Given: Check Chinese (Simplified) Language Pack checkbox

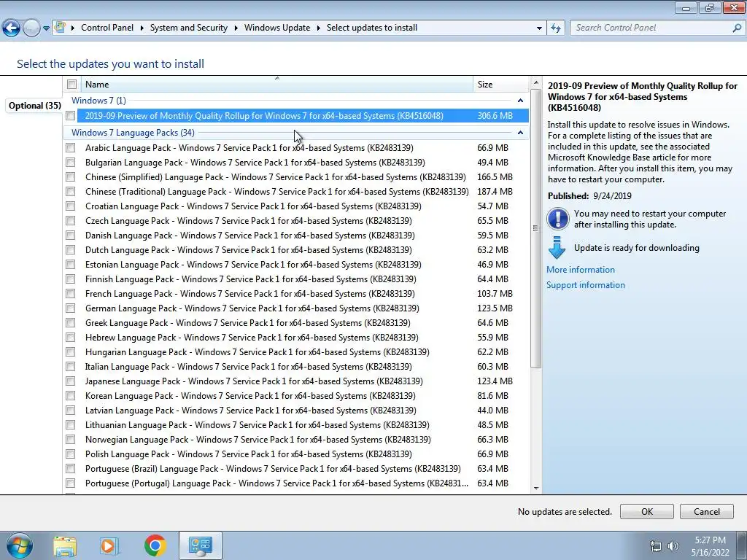Looking at the screenshot, I should (71, 177).
